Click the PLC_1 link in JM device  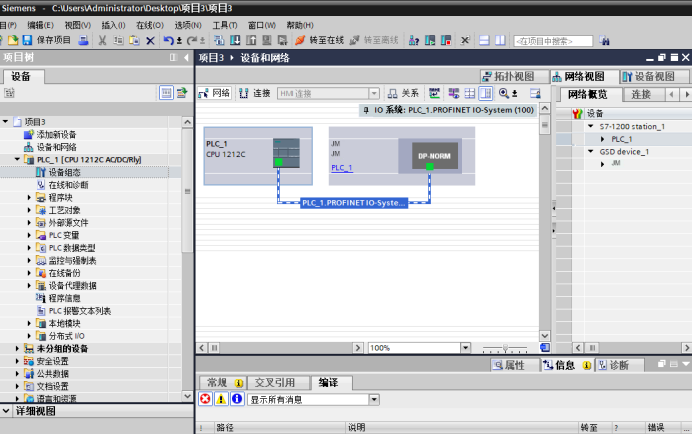pos(342,168)
